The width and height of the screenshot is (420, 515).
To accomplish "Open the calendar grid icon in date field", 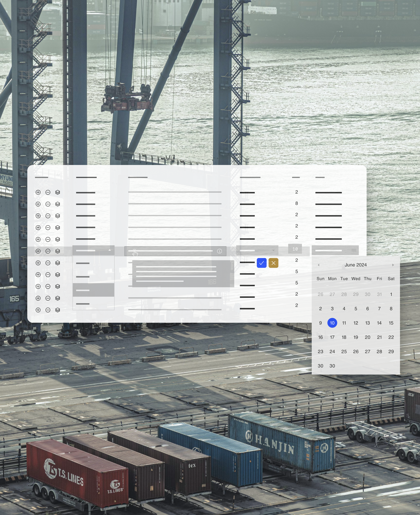I will [x=354, y=250].
